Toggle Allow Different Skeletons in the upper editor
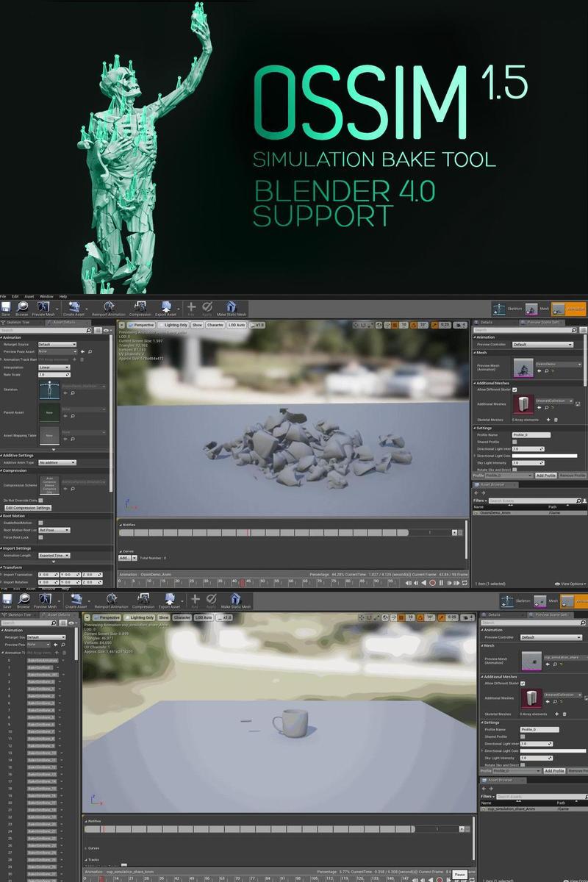 (x=514, y=390)
